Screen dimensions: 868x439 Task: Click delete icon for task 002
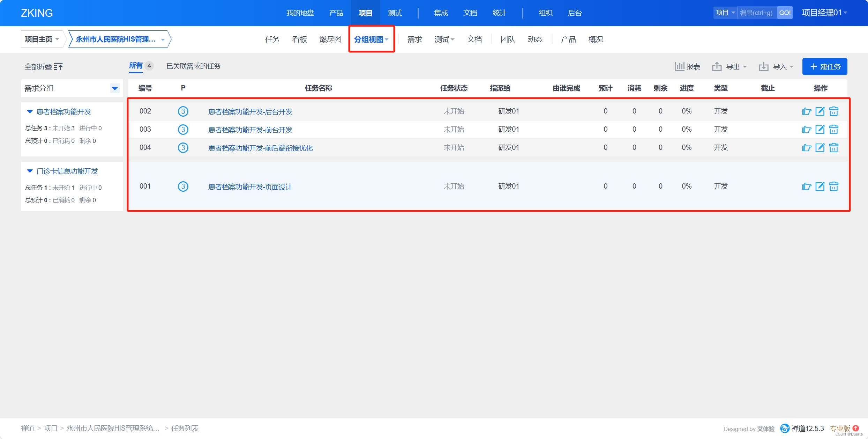tap(833, 111)
